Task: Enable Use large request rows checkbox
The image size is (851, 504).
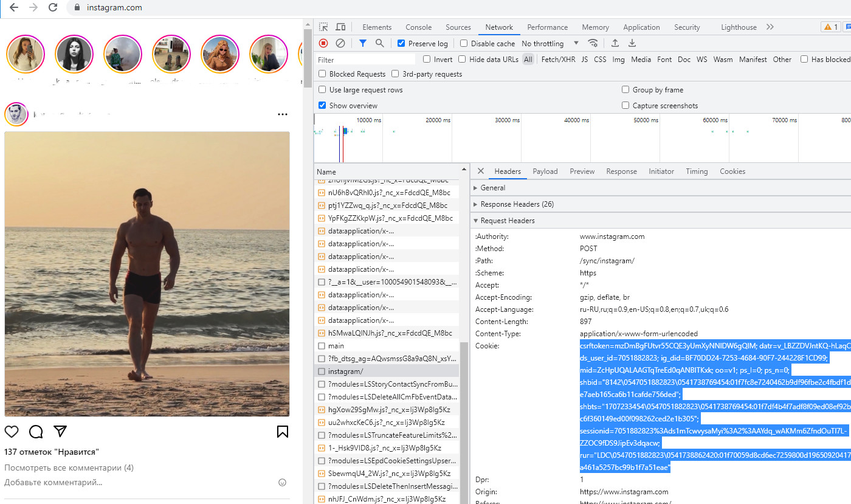Action: coord(323,89)
